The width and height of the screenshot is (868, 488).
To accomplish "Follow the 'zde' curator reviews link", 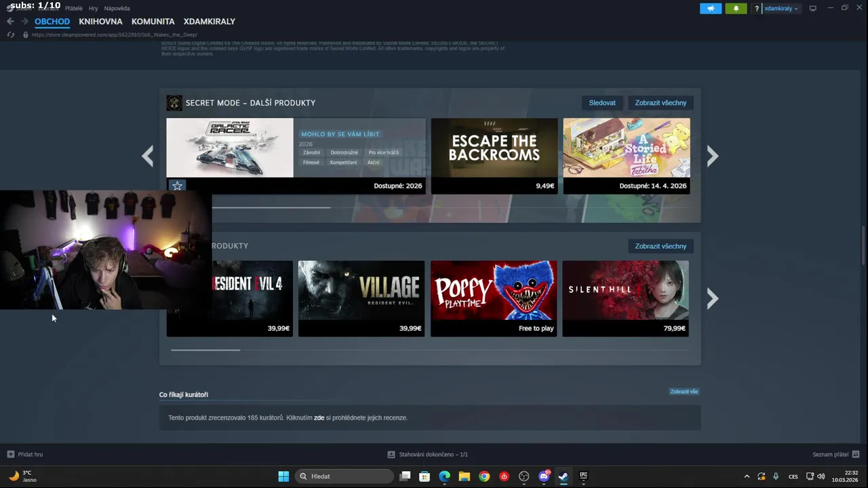I will pyautogui.click(x=319, y=418).
